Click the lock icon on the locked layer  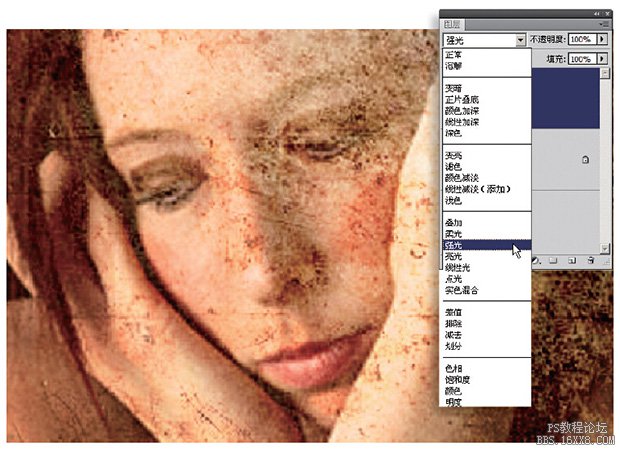pyautogui.click(x=586, y=159)
